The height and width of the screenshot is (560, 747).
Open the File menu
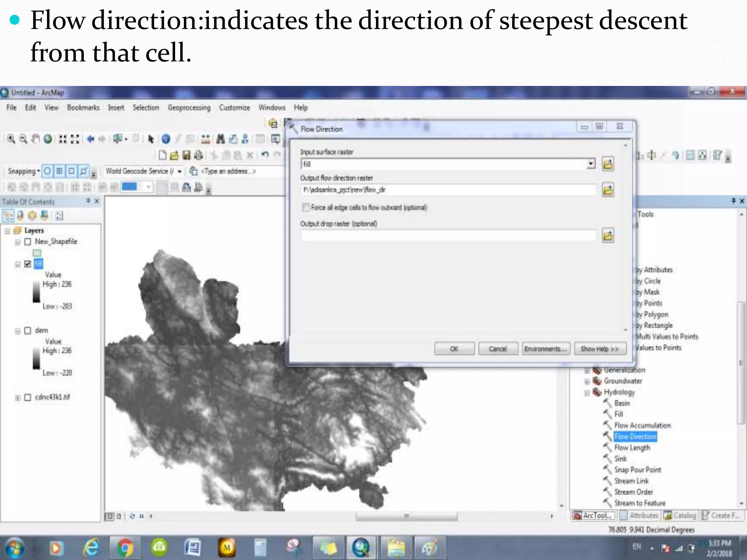[11, 108]
